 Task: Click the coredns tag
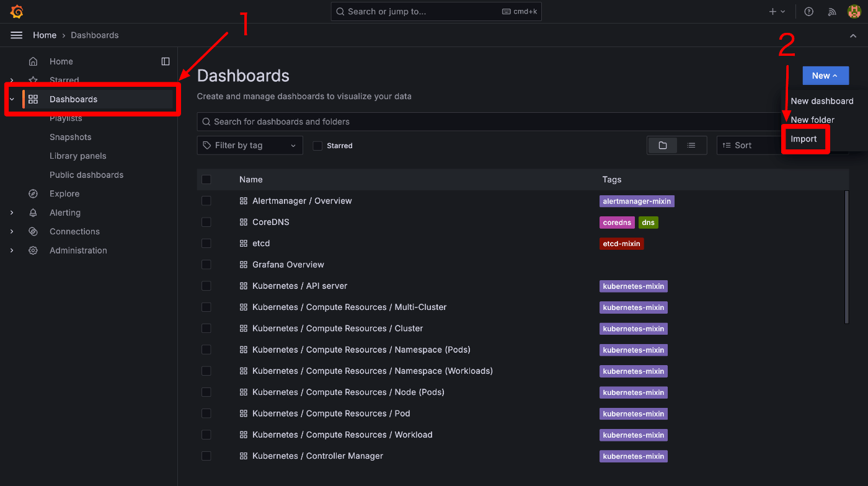click(x=617, y=223)
